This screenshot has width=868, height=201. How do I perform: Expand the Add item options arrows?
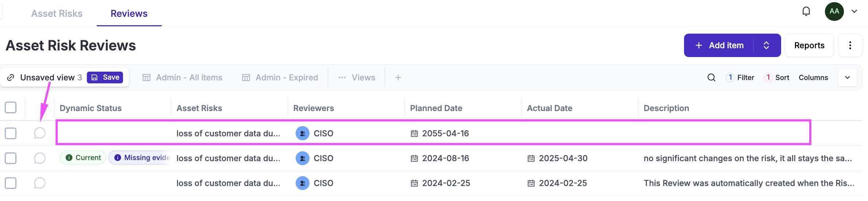(x=767, y=45)
